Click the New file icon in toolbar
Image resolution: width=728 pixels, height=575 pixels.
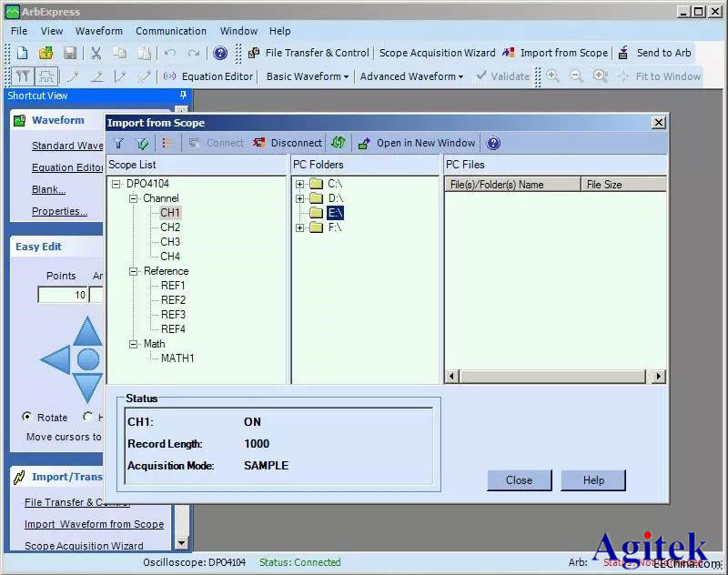point(22,53)
